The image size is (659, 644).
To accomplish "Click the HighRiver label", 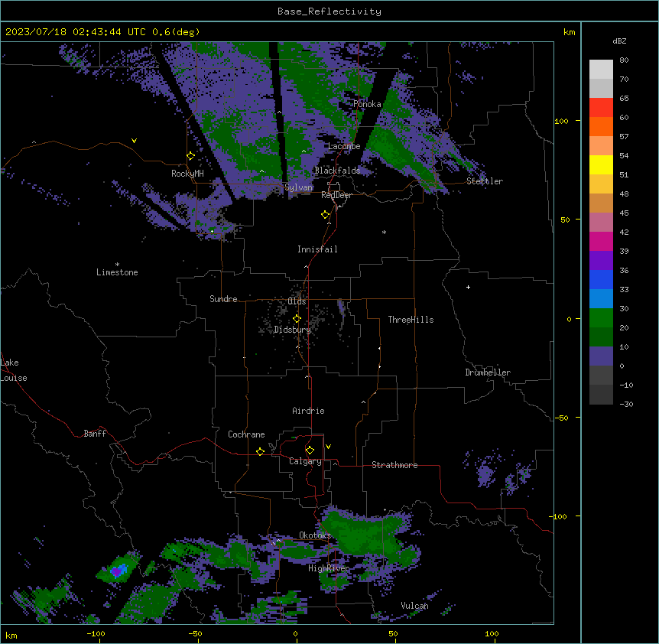I will 329,568.
